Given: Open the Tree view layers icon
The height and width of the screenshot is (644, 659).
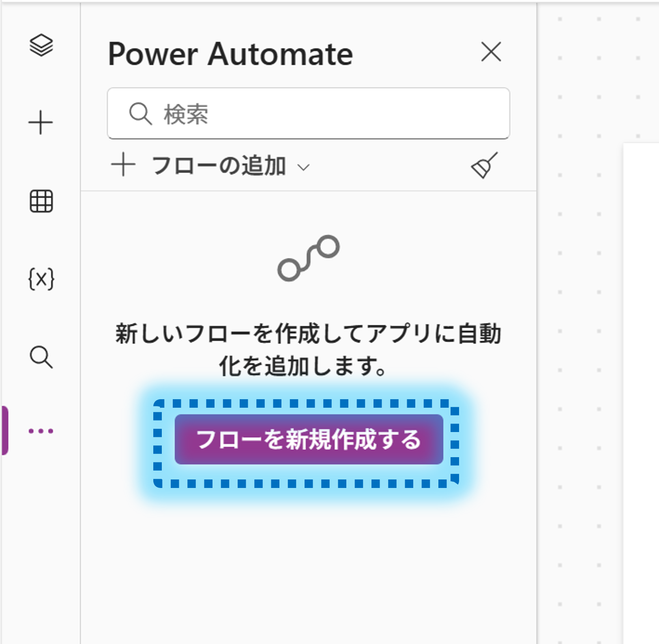Looking at the screenshot, I should [41, 45].
